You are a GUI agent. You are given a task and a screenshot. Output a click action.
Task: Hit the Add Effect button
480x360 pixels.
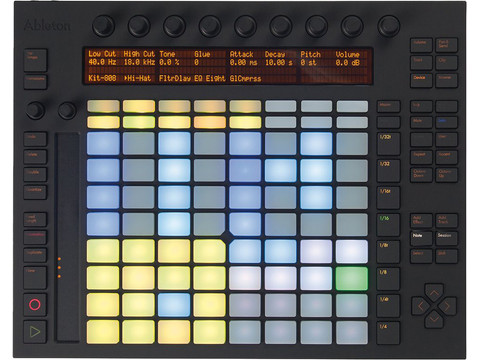(x=421, y=220)
